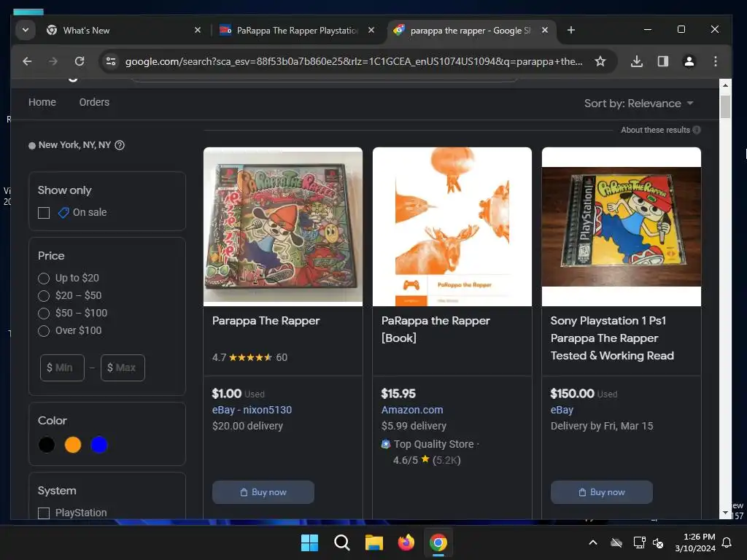Viewport: 747px width, 560px height.
Task: Click About these results info icon
Action: coord(697,130)
